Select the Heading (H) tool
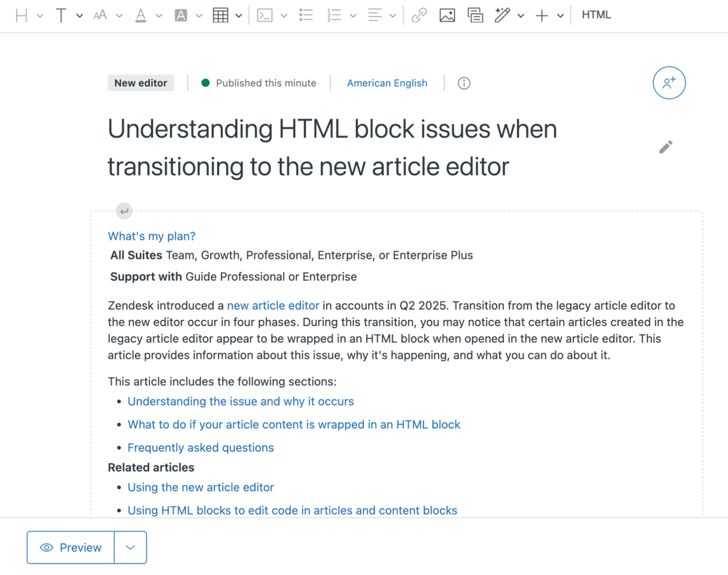728x575 pixels. tap(21, 15)
